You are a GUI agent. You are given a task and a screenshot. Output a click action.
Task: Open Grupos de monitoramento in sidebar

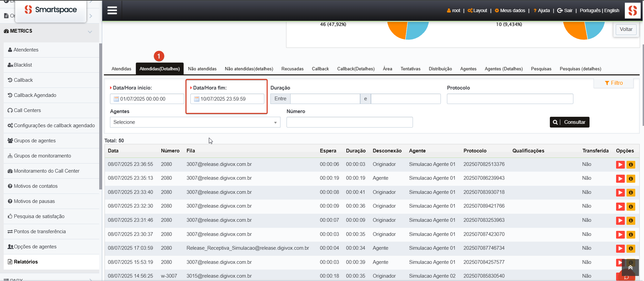[51, 156]
